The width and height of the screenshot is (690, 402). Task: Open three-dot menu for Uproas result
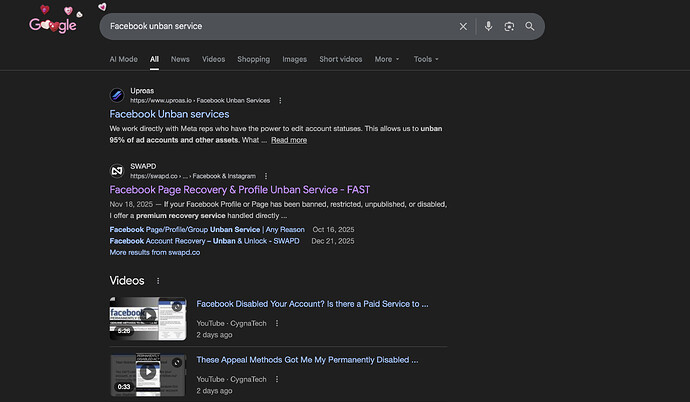[280, 101]
